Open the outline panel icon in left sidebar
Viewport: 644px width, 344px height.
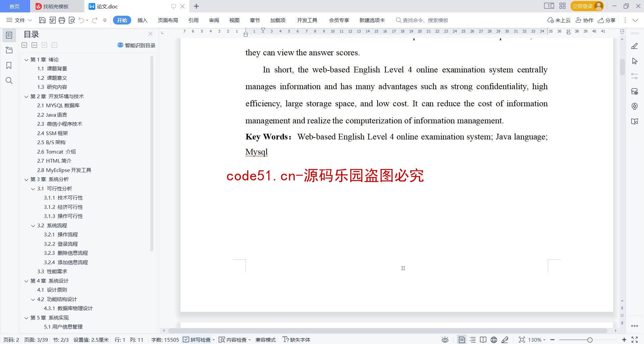(x=9, y=35)
